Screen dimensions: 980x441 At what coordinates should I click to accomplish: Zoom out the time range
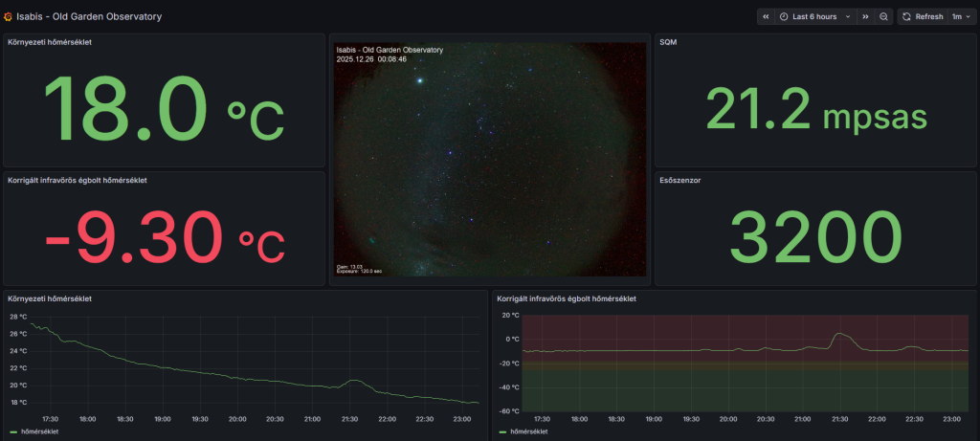pos(883,17)
